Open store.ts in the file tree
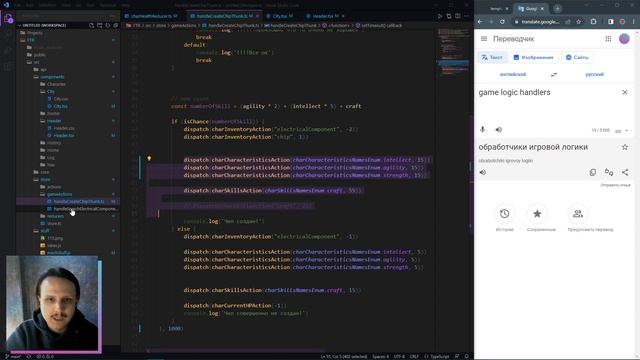This screenshot has height=360, width=640. [x=54, y=224]
